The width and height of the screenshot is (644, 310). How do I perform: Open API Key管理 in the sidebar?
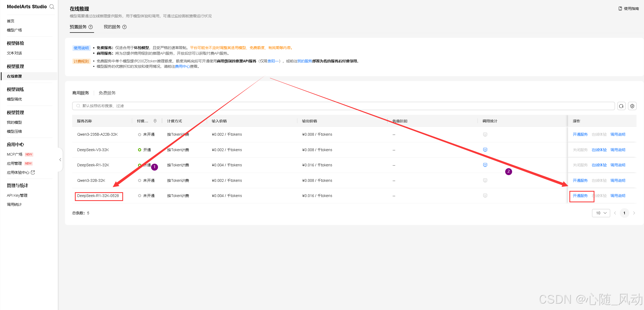pyautogui.click(x=17, y=195)
